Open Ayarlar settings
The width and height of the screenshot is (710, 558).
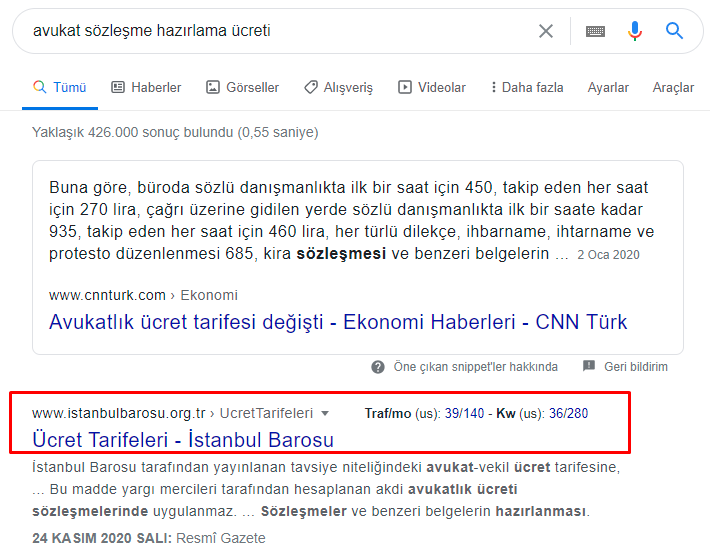(608, 87)
